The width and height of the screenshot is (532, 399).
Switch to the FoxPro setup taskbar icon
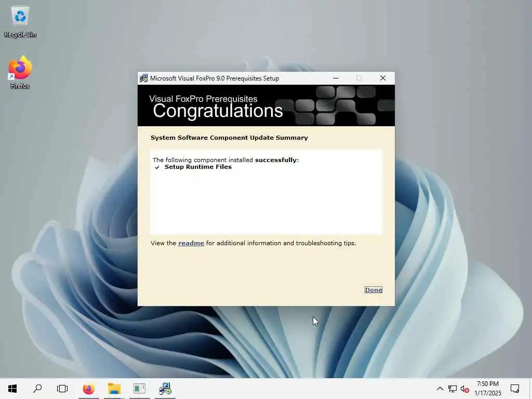[x=165, y=389]
